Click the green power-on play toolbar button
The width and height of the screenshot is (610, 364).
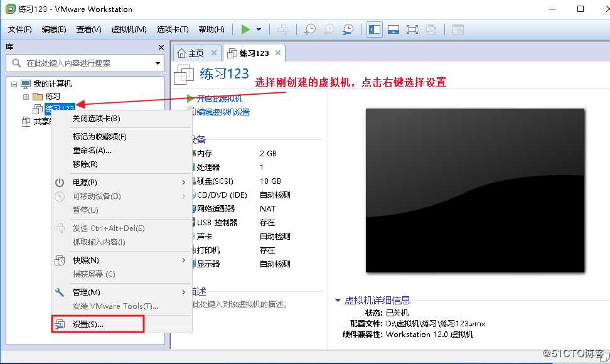coord(245,29)
